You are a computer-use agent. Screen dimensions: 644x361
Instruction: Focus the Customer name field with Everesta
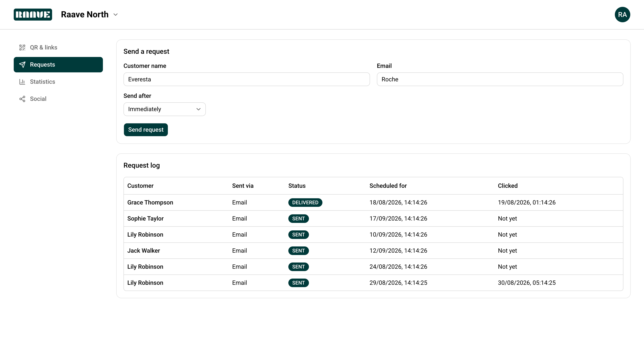247,79
